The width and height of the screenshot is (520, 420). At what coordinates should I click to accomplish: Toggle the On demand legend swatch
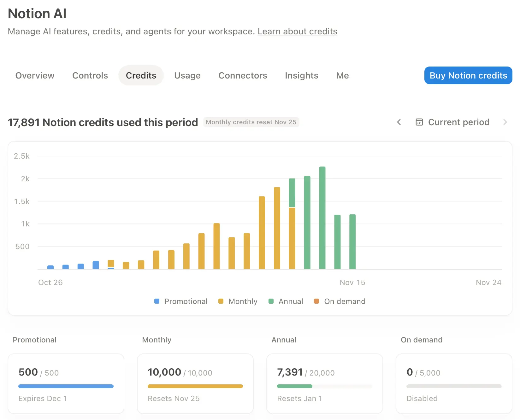pyautogui.click(x=316, y=301)
